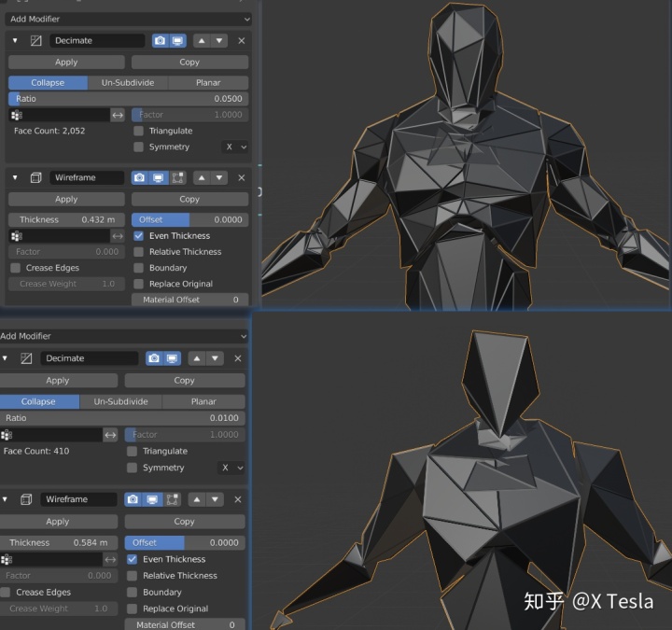Image resolution: width=672 pixels, height=630 pixels.
Task: Toggle render visibility of top Wireframe modifier
Action: point(140,178)
